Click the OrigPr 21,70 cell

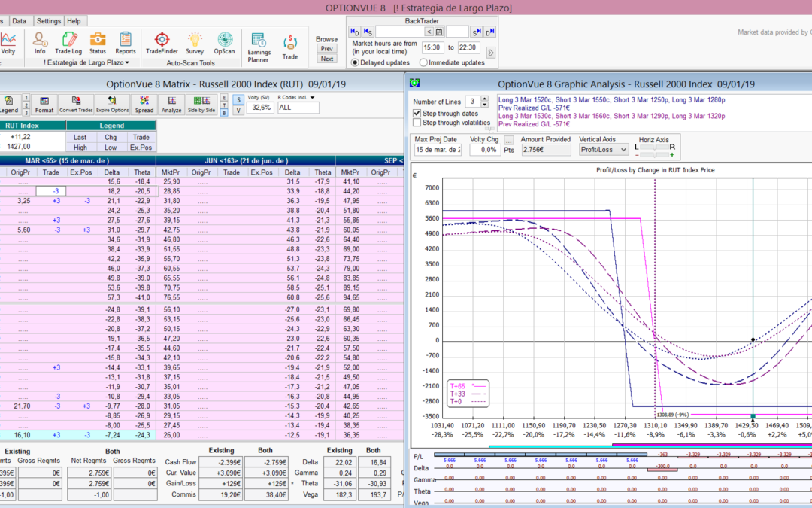pyautogui.click(x=22, y=406)
